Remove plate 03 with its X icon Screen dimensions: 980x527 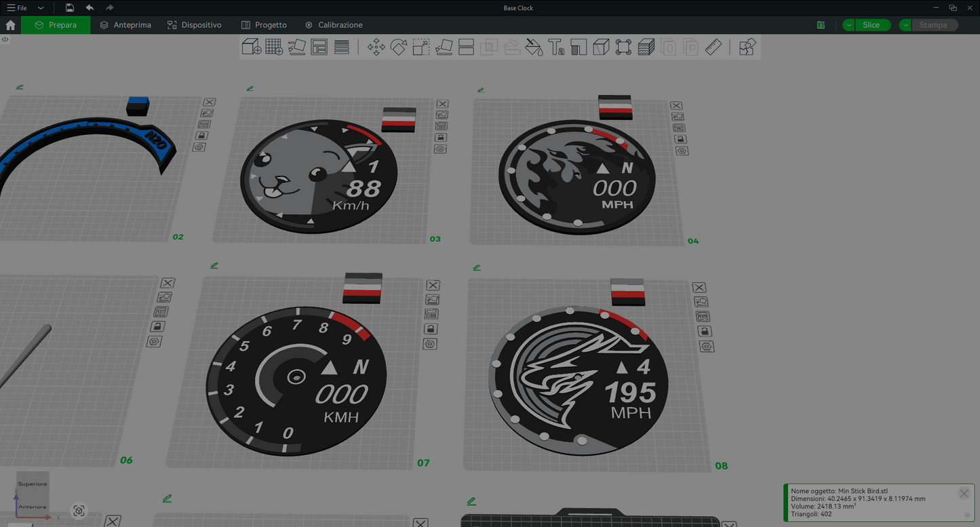442,104
